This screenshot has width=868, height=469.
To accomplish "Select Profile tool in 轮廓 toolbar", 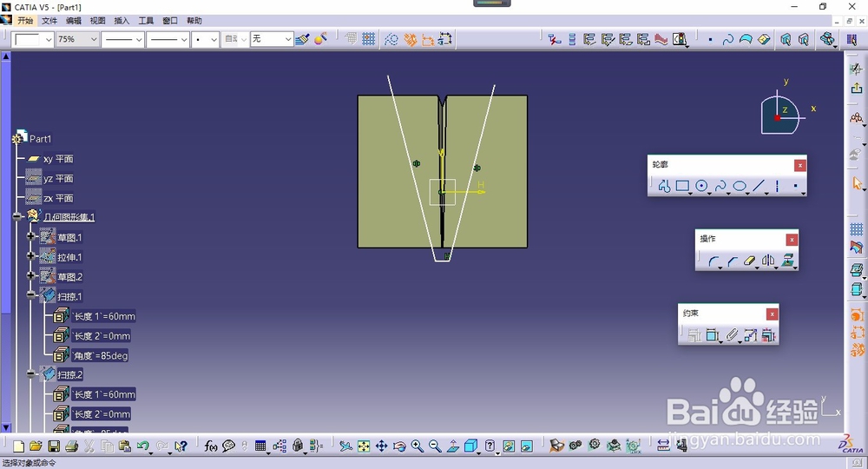I will point(664,186).
